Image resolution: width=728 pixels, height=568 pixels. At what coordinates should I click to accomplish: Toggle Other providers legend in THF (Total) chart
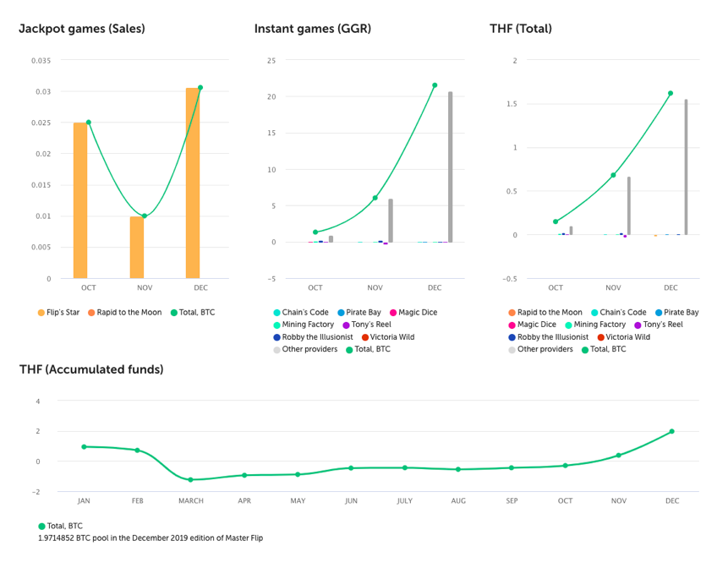pos(541,349)
